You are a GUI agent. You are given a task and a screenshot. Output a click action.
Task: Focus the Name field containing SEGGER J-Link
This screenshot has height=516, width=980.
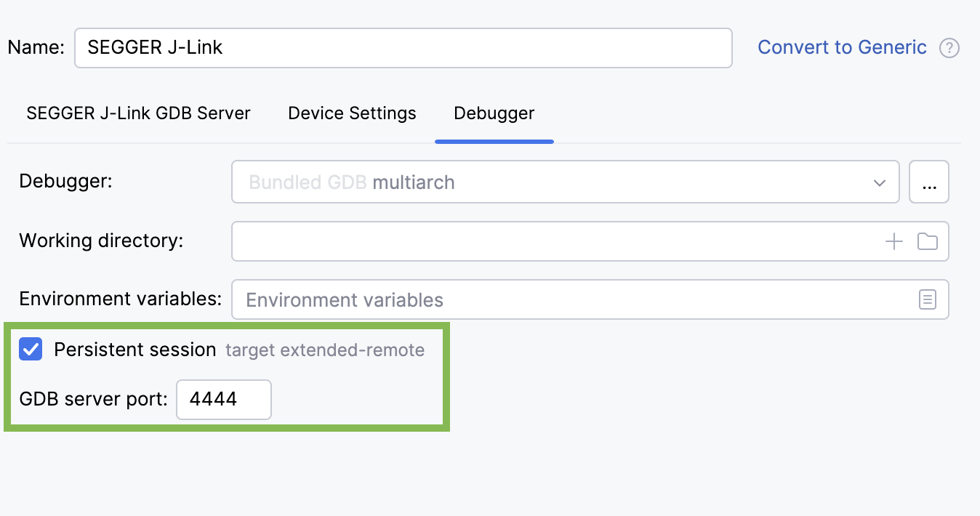click(403, 48)
